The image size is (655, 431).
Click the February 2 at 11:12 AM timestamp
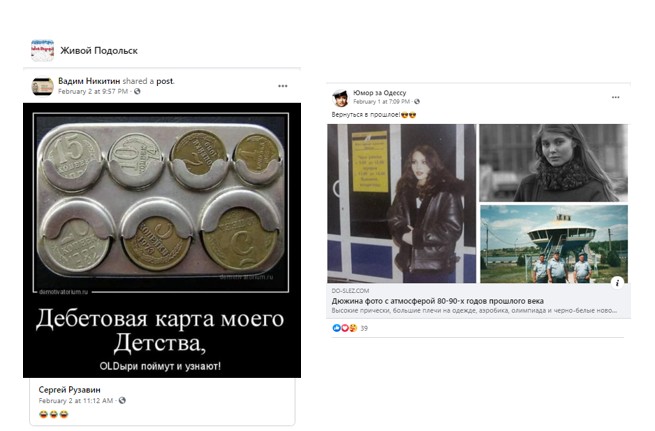click(76, 401)
